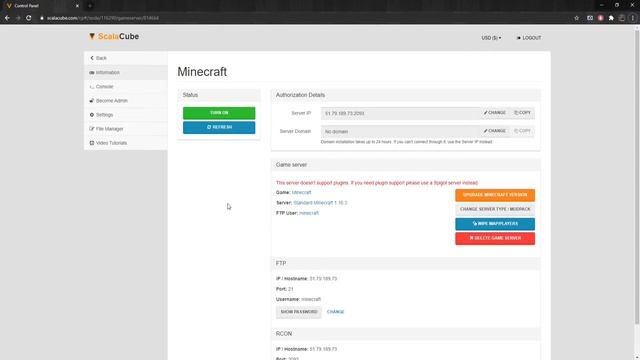
Task: Turn on the server with green button
Action: point(219,113)
